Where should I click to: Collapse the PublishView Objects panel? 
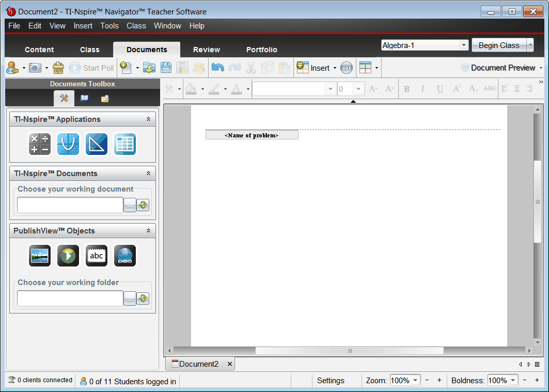click(148, 231)
